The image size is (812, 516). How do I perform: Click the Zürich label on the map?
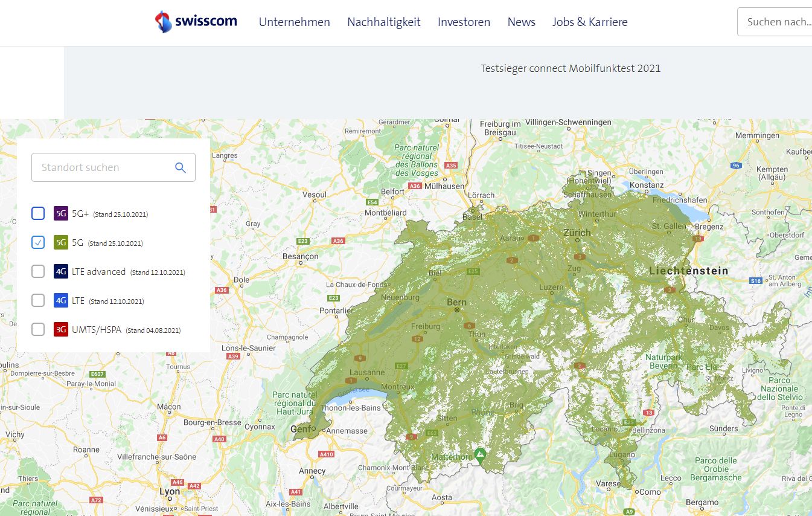pos(576,233)
